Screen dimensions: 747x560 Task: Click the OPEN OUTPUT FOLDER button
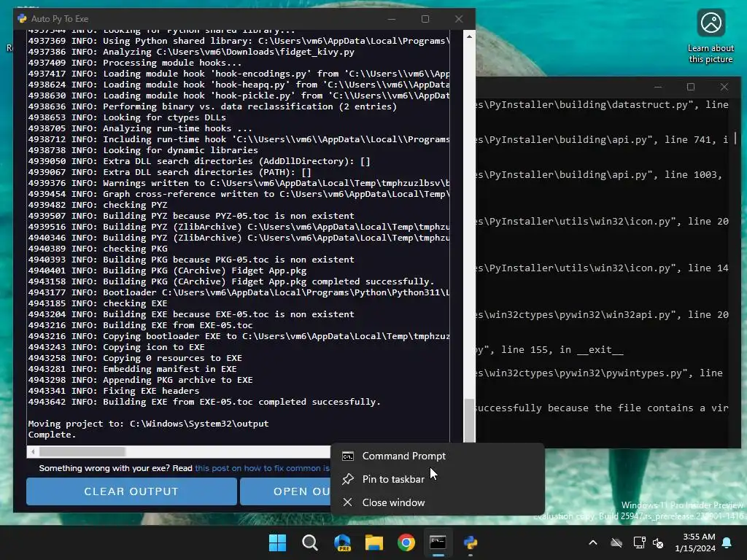point(285,491)
